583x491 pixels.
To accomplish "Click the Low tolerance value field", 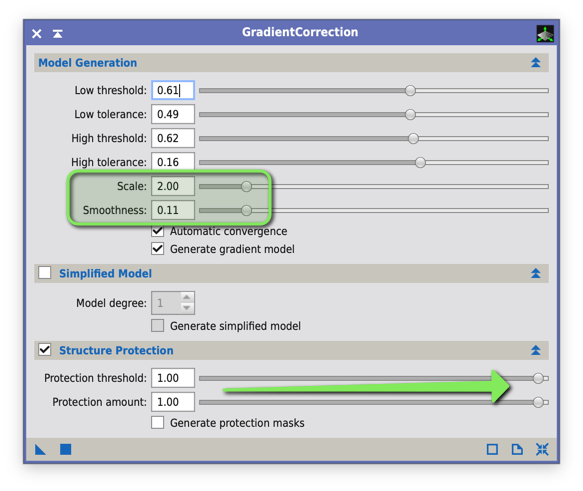I will (x=173, y=114).
